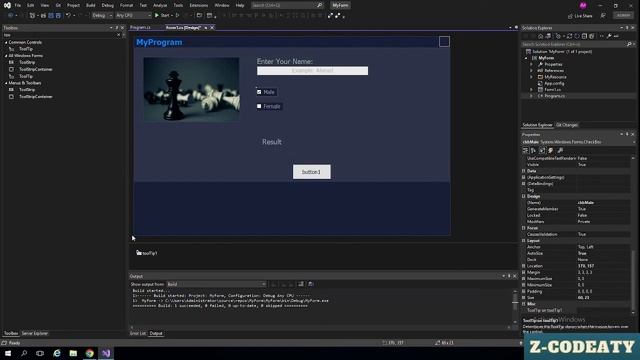The width and height of the screenshot is (640, 360).
Task: Switch to the Server Explorer tab
Action: (35, 333)
